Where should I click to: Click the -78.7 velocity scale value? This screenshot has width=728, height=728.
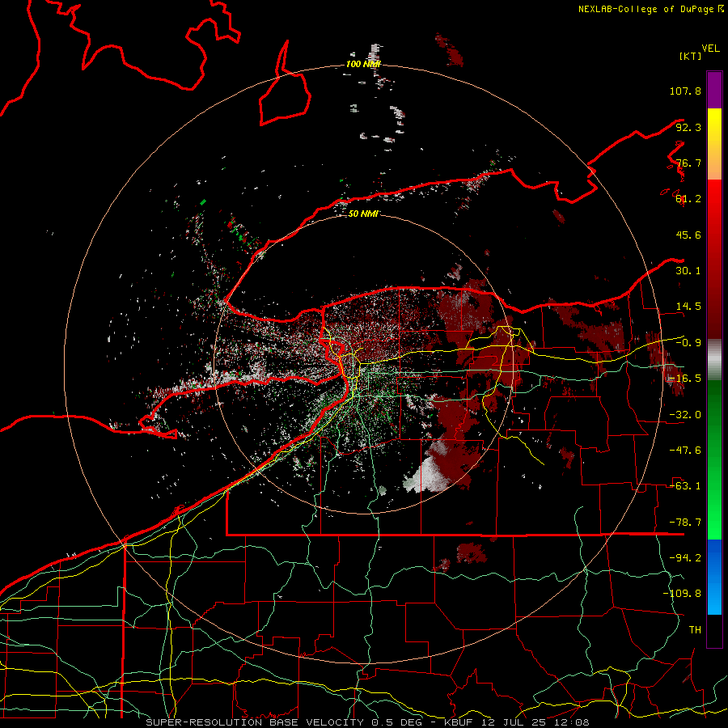click(685, 523)
